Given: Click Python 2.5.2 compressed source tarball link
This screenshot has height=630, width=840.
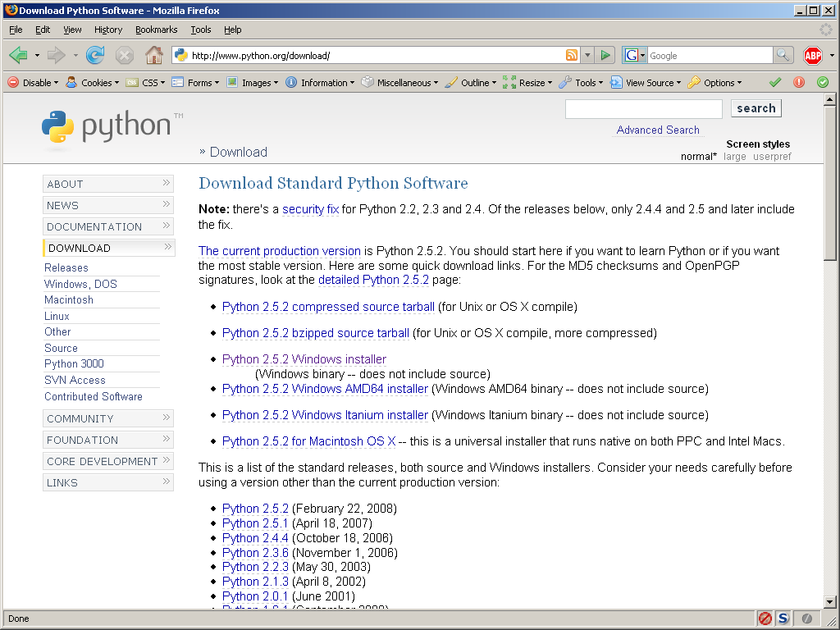Looking at the screenshot, I should [x=328, y=307].
